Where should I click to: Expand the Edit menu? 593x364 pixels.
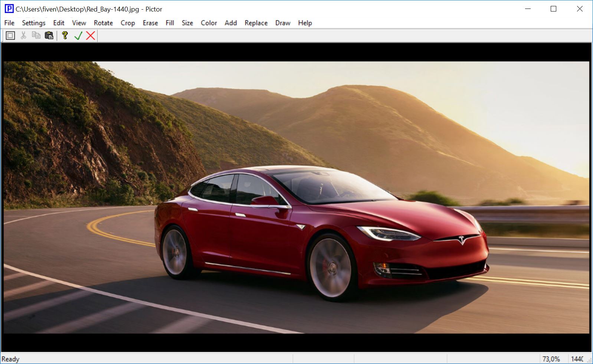coord(59,23)
